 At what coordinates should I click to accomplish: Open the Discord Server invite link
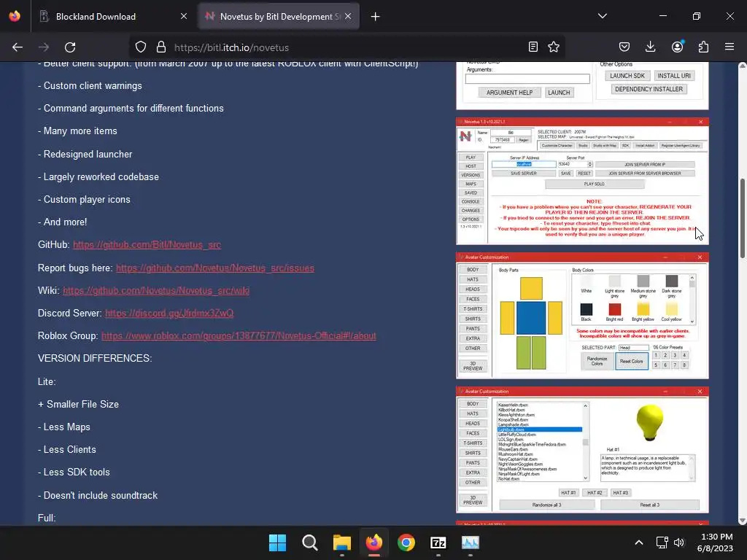pyautogui.click(x=169, y=314)
